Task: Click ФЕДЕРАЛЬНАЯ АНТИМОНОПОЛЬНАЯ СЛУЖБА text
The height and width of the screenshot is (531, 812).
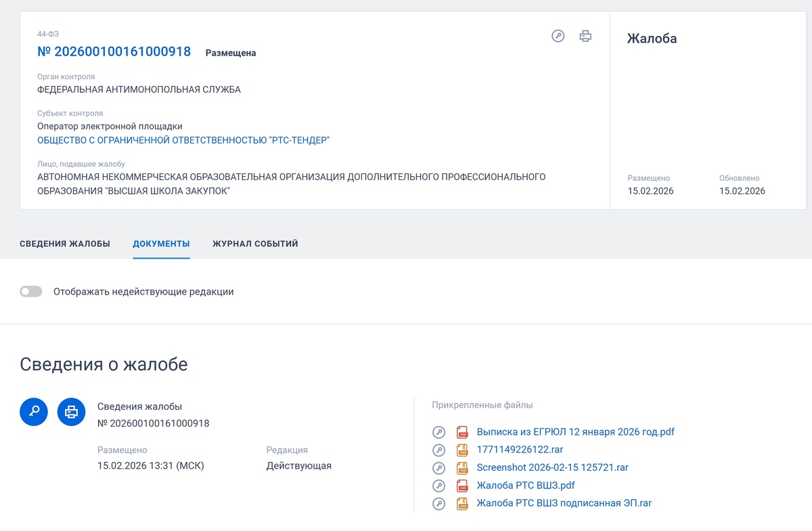Action: click(x=139, y=89)
